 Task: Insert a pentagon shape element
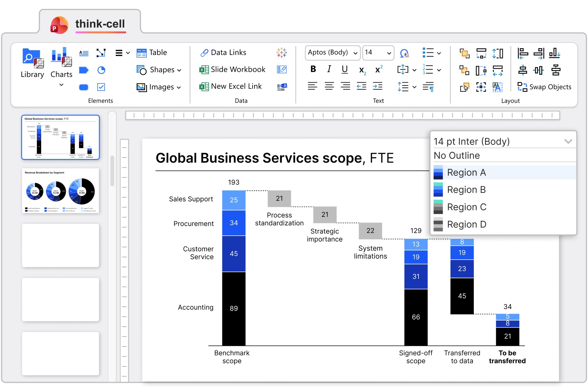pos(84,70)
